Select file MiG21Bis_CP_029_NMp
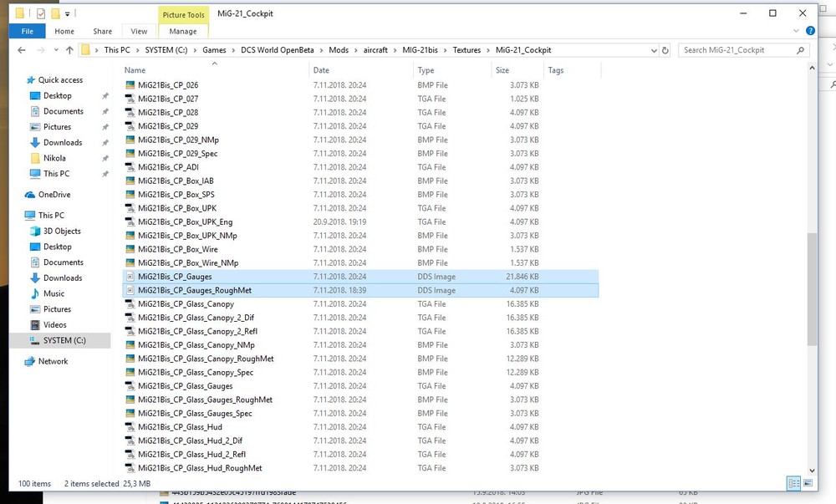Screen dimensions: 836x504 click(178, 140)
